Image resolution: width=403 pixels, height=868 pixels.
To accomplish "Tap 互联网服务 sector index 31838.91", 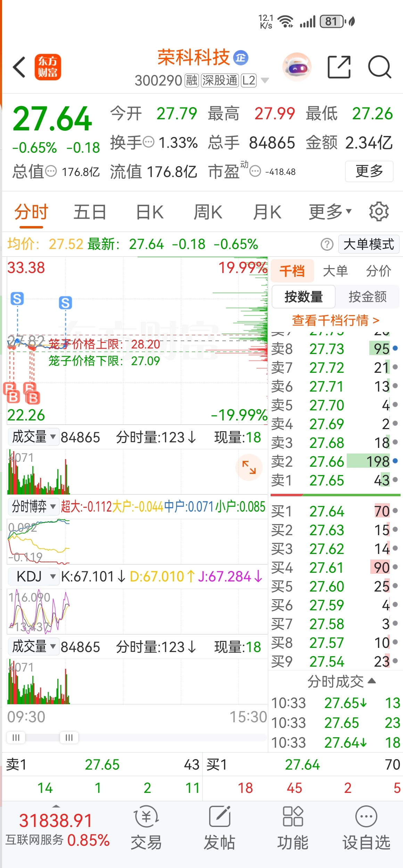I will coord(57,829).
